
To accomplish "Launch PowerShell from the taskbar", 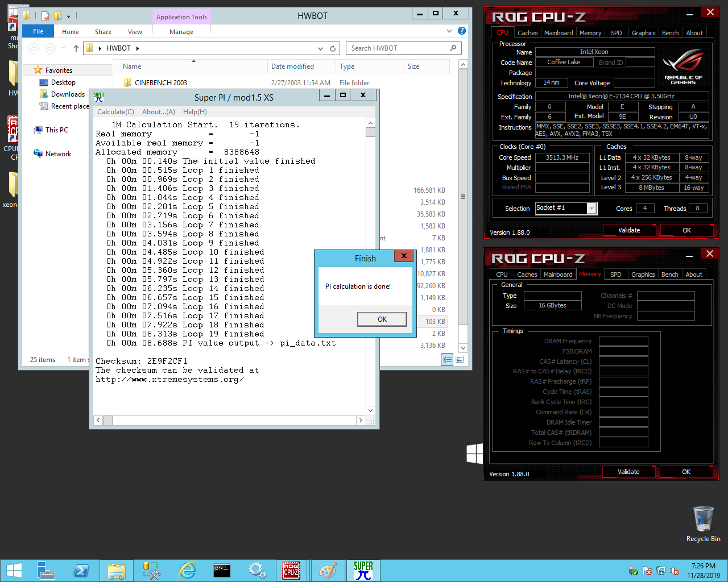I will click(81, 571).
